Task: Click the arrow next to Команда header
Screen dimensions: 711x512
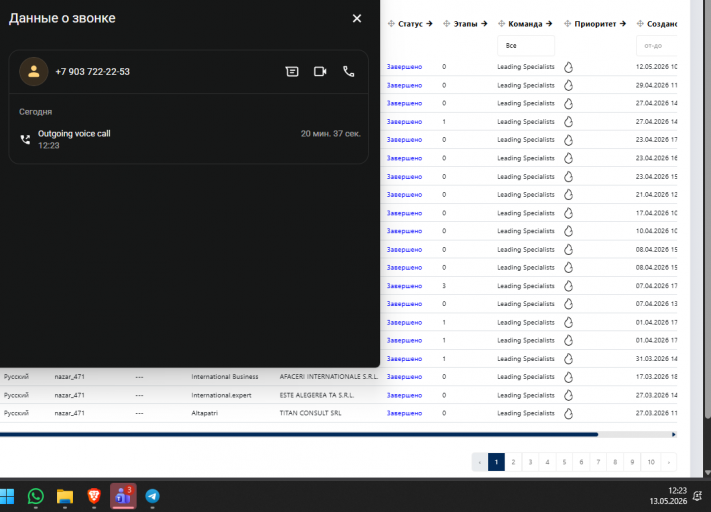Action: 549,24
